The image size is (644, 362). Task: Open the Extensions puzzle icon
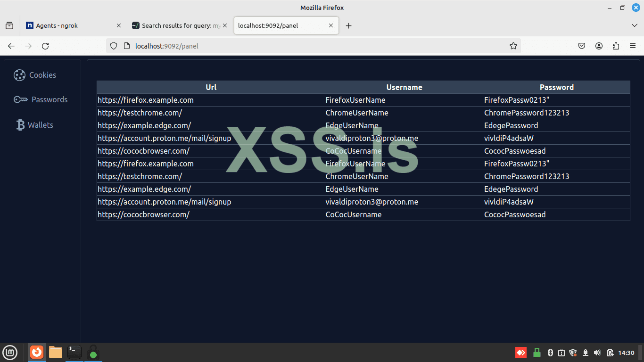pos(616,46)
